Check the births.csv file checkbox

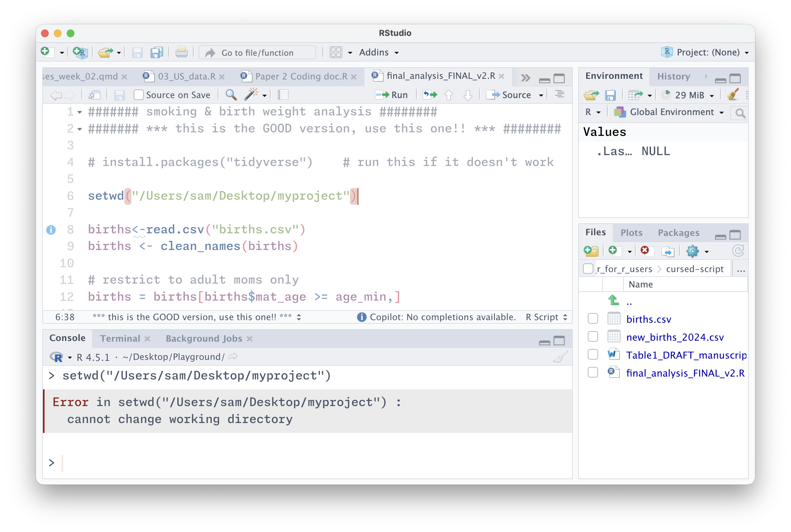(x=593, y=319)
